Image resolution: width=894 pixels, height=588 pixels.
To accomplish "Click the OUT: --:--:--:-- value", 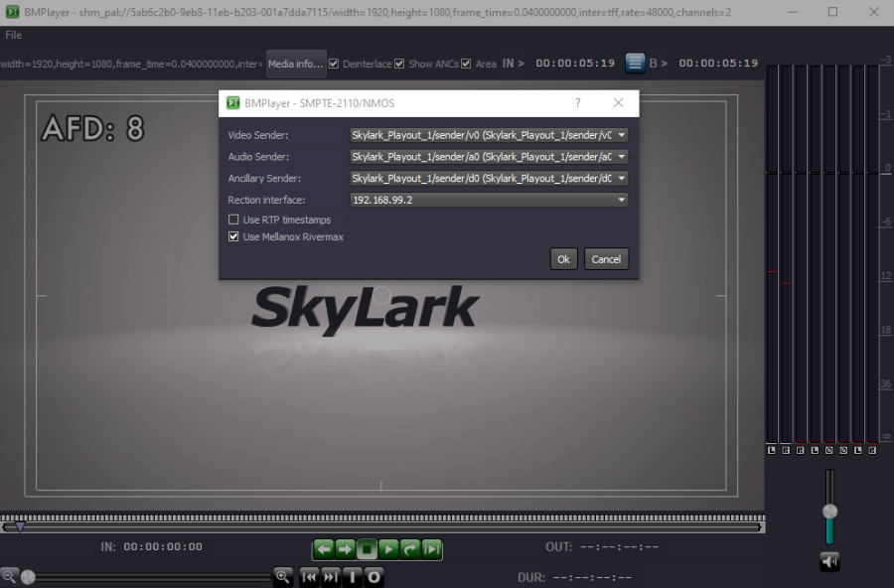I will tap(619, 547).
